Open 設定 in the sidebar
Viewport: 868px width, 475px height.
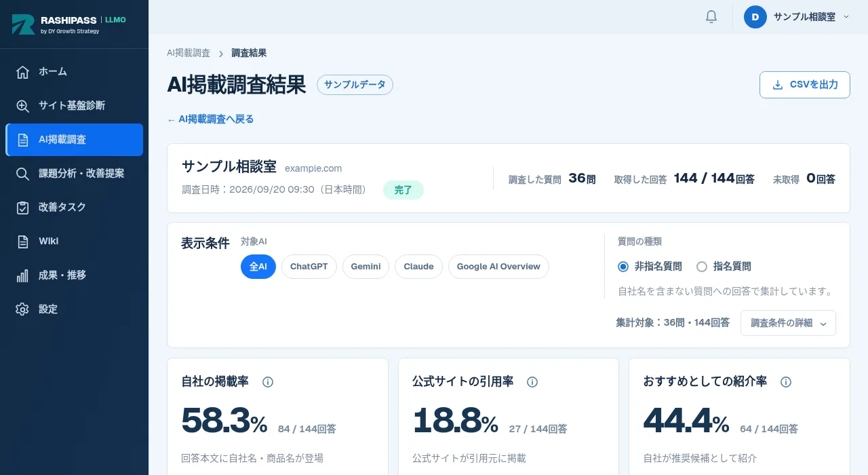click(75, 309)
